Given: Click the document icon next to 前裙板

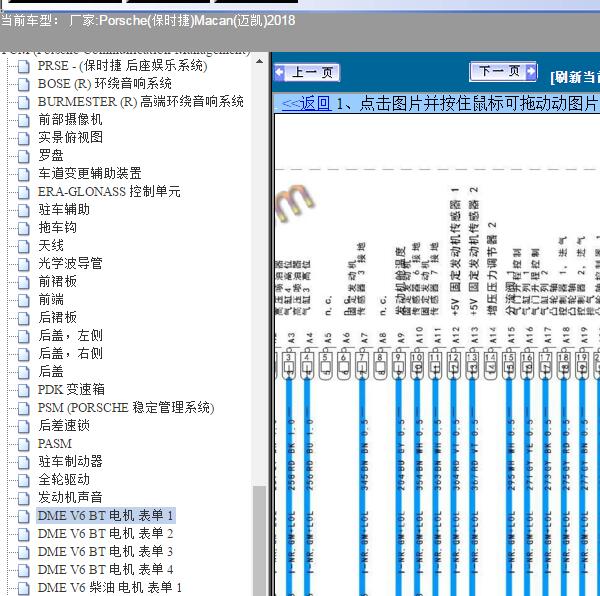Looking at the screenshot, I should pyautogui.click(x=23, y=282).
